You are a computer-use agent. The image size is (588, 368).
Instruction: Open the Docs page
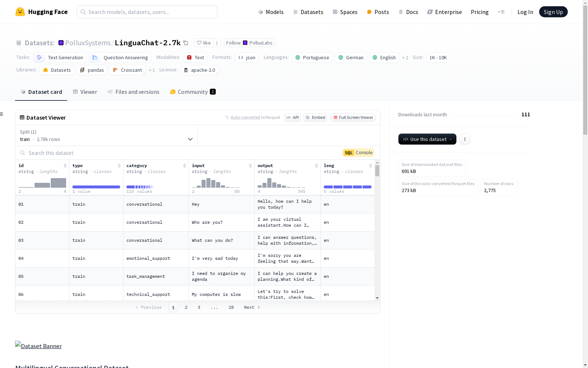pos(408,12)
